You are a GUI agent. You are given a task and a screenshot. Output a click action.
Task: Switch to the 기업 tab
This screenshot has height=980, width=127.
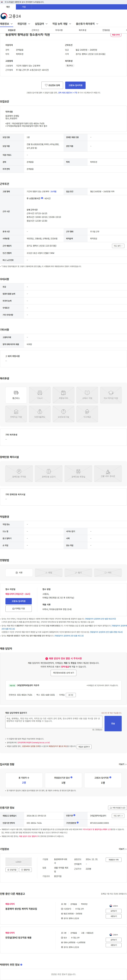click(24, 7)
